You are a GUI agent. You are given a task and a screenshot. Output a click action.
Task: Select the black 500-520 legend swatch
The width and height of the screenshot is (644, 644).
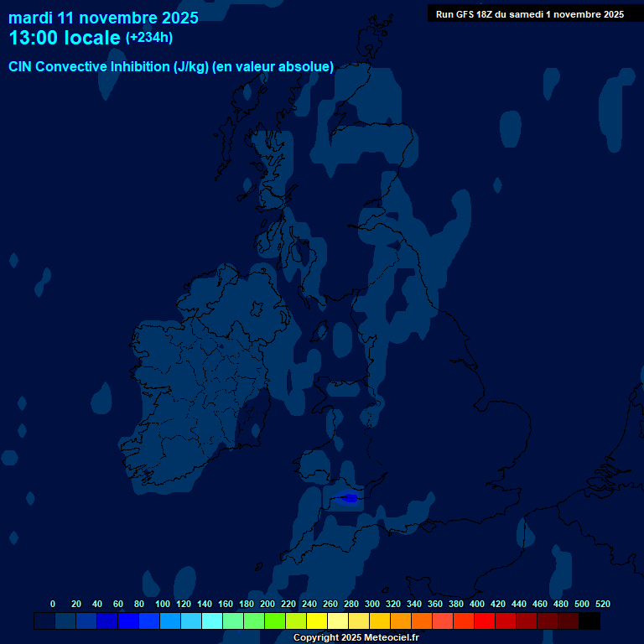point(589,621)
